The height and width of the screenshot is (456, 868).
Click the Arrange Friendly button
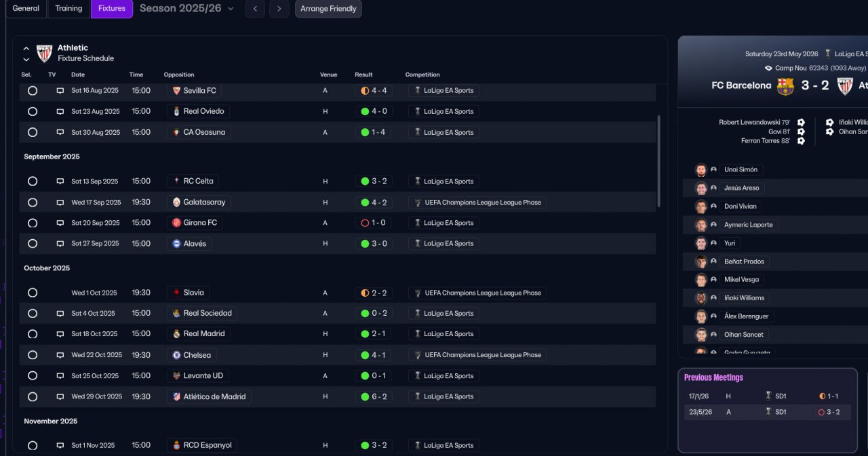[x=328, y=9]
